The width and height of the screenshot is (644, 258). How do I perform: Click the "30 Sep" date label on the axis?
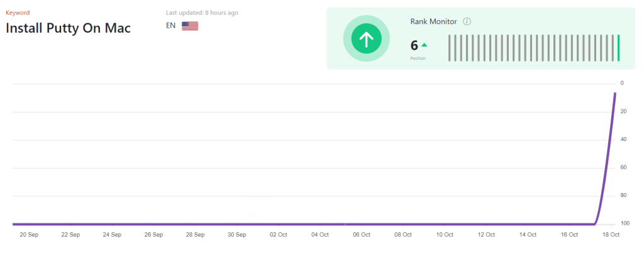click(x=236, y=235)
